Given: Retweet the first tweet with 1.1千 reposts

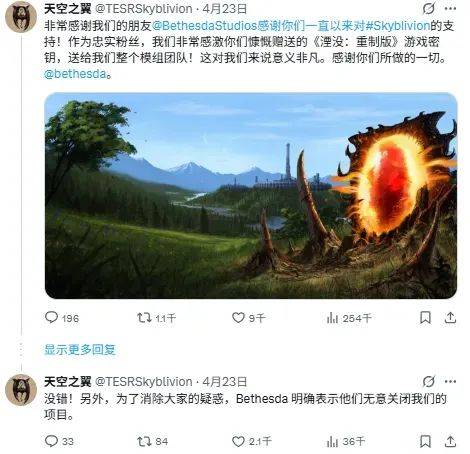Looking at the screenshot, I should [156, 318].
